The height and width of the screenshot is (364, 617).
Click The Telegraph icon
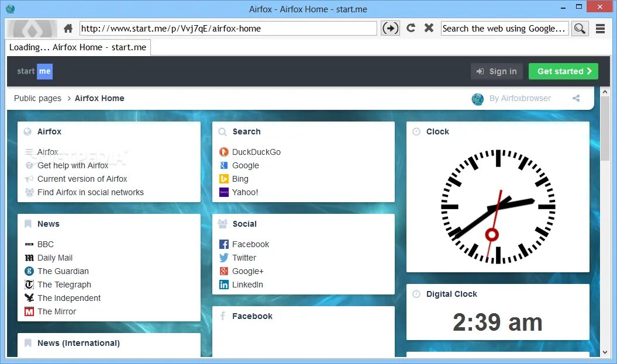(29, 285)
